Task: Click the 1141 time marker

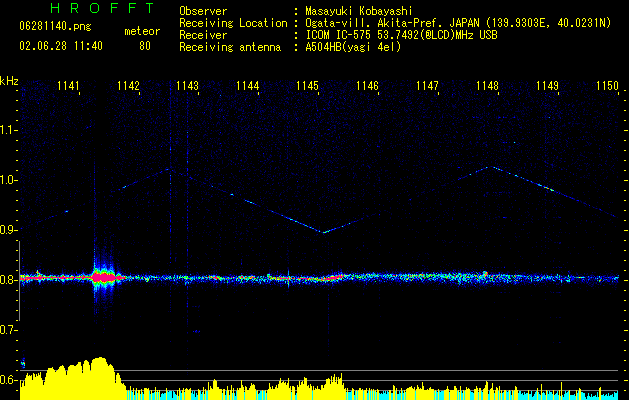Action: (x=68, y=85)
